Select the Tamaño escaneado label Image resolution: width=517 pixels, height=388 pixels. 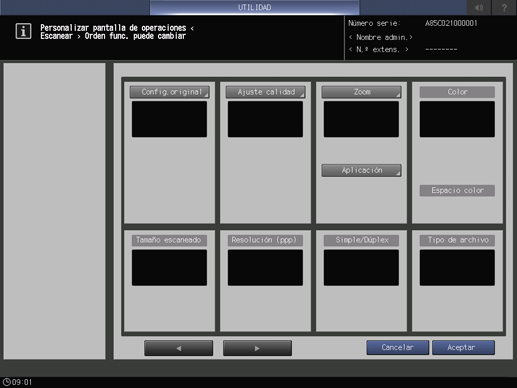click(169, 240)
